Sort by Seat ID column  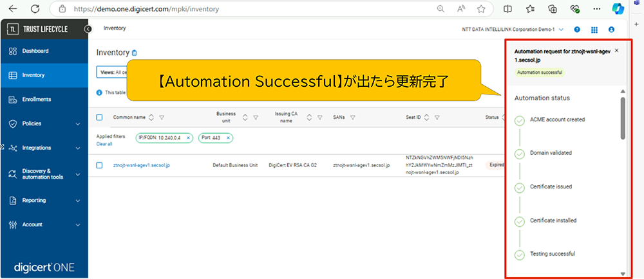(427, 118)
